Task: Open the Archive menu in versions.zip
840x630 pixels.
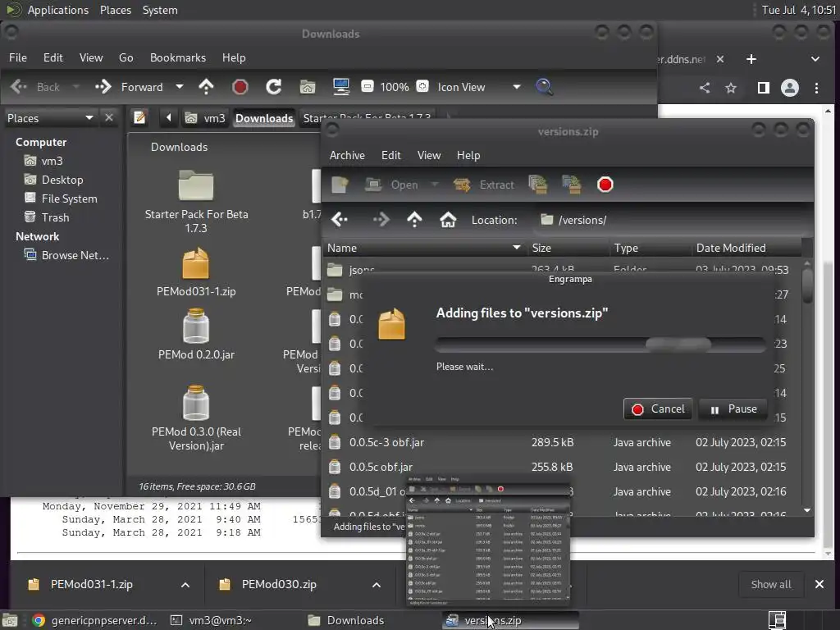Action: pyautogui.click(x=347, y=155)
